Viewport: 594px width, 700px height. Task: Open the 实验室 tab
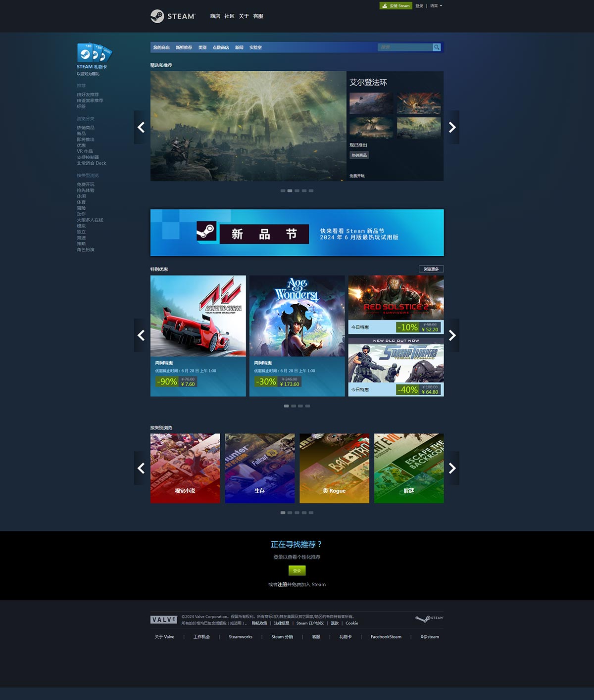(x=255, y=47)
